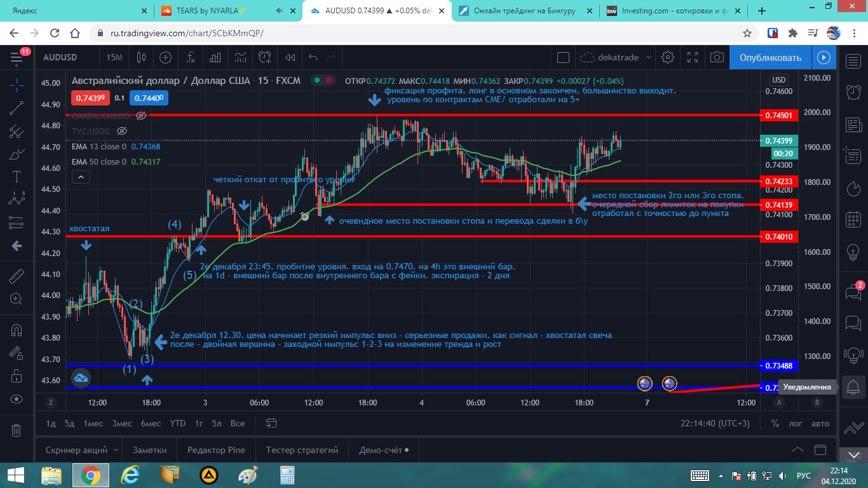
Task: Open the indicators fx menu
Action: [x=191, y=58]
